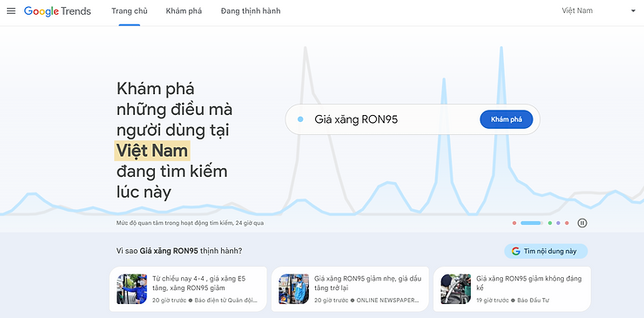Click the Khám phá button in search box

point(506,119)
